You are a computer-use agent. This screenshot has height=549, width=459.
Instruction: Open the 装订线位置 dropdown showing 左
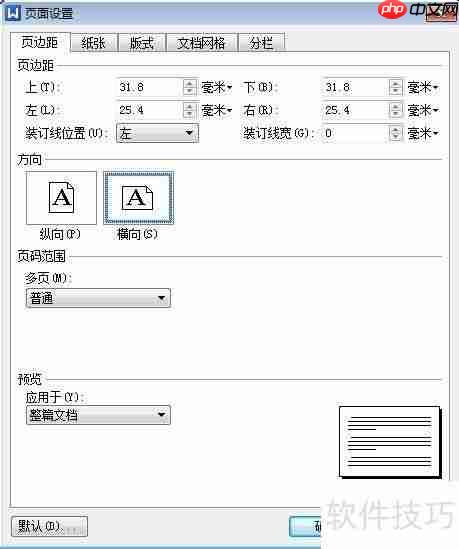pyautogui.click(x=158, y=133)
